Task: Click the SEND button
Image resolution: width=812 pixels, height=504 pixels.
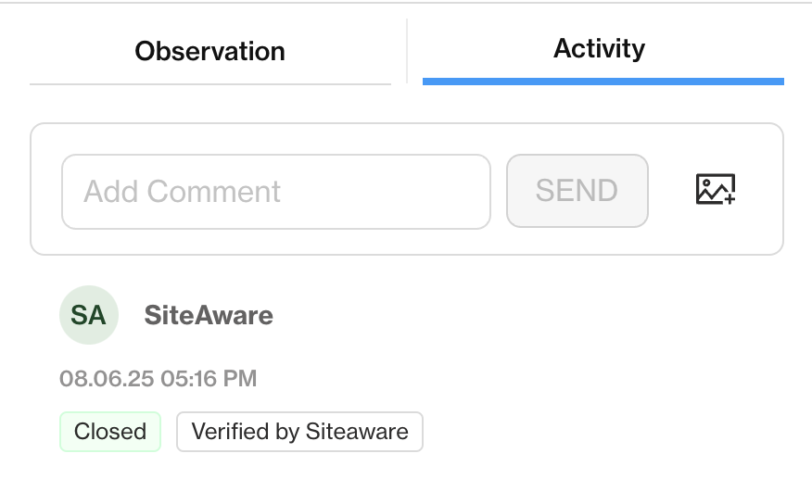Action: pyautogui.click(x=577, y=191)
